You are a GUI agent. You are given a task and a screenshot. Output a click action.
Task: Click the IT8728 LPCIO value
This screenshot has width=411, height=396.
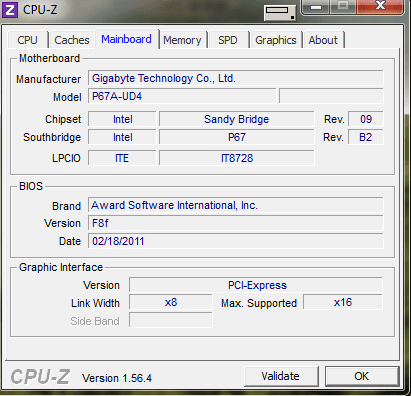coord(237,158)
